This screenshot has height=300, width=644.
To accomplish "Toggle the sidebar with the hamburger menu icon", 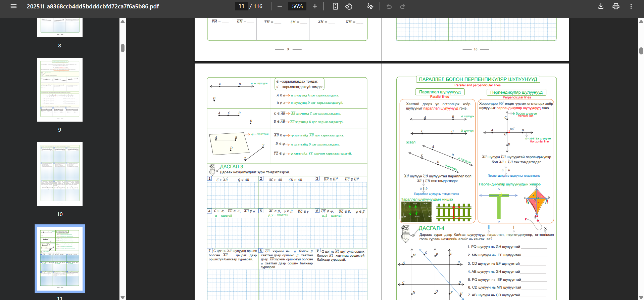I will (13, 6).
